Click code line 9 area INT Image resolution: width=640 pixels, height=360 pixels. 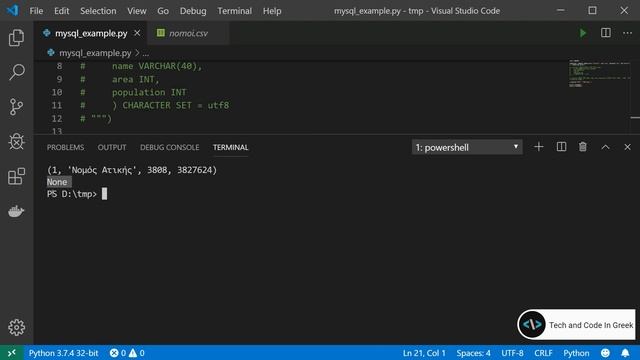coord(136,79)
